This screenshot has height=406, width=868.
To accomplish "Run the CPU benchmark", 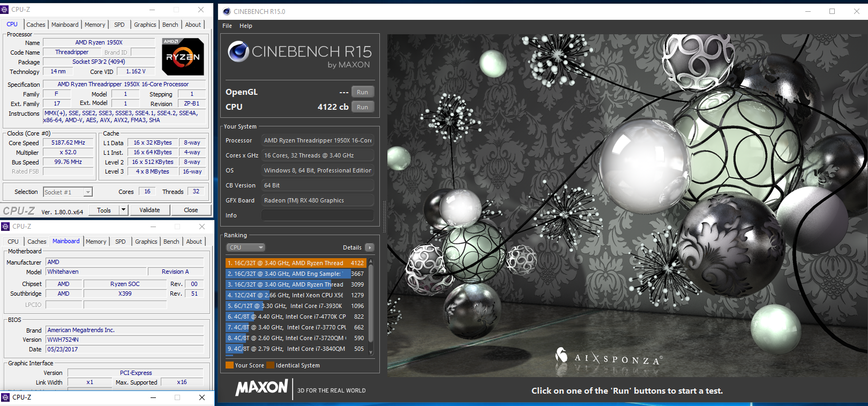I will pyautogui.click(x=362, y=107).
